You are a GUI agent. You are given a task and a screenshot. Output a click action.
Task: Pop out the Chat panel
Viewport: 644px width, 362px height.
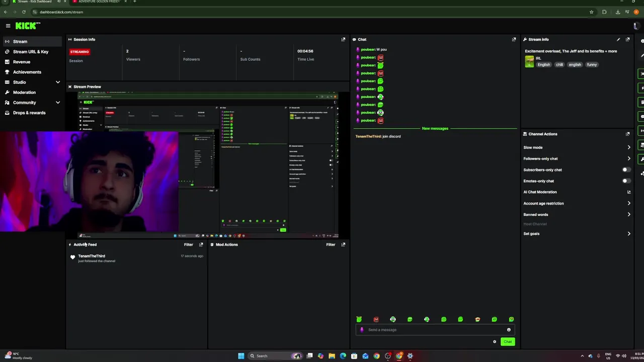514,39
